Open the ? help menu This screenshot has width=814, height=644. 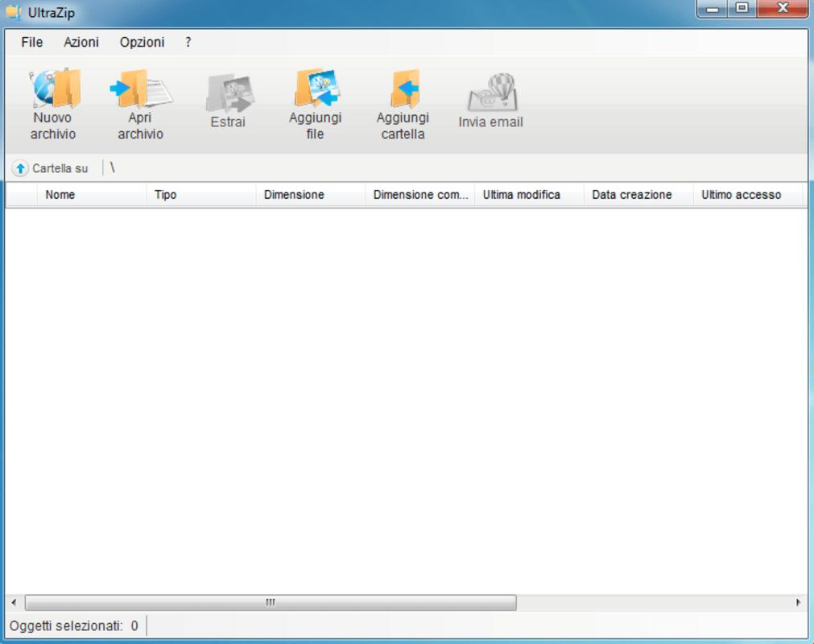click(x=188, y=43)
